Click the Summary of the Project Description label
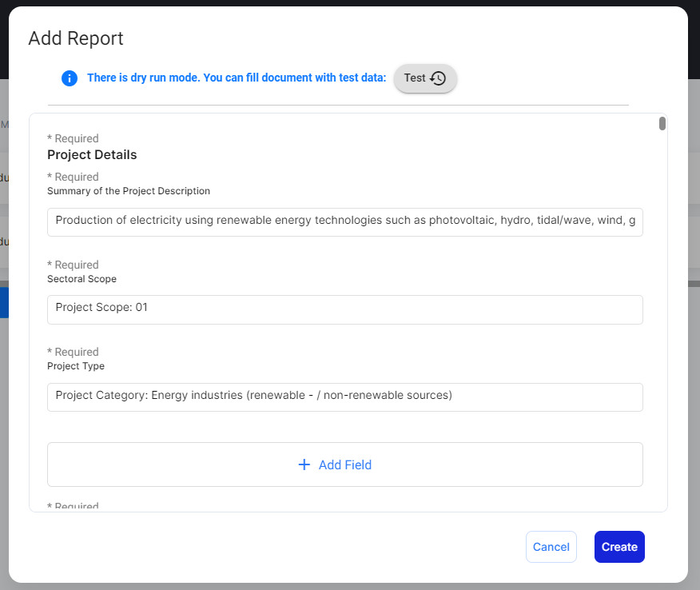Screen dimensions: 700x590 pos(129,191)
